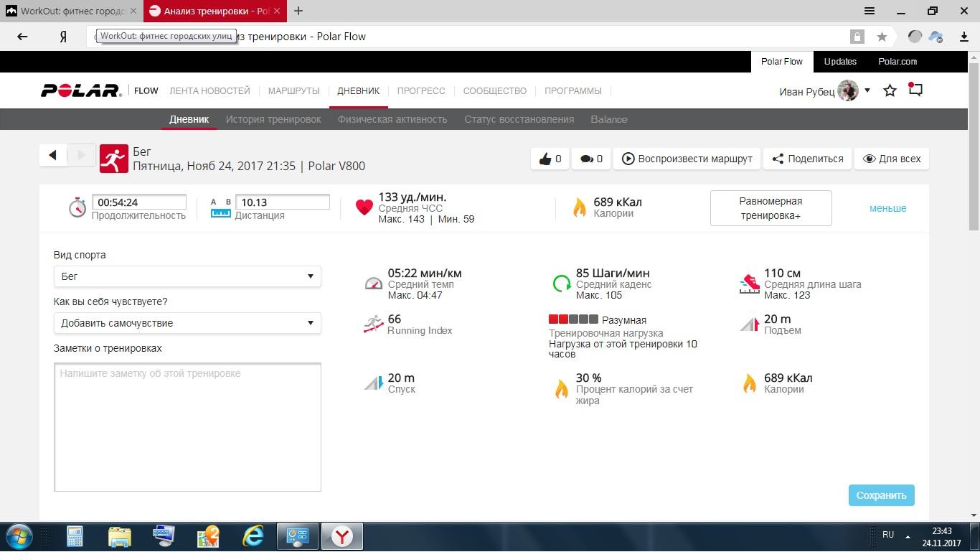Expand the Добавить самочувствие dropdown

[x=187, y=323]
